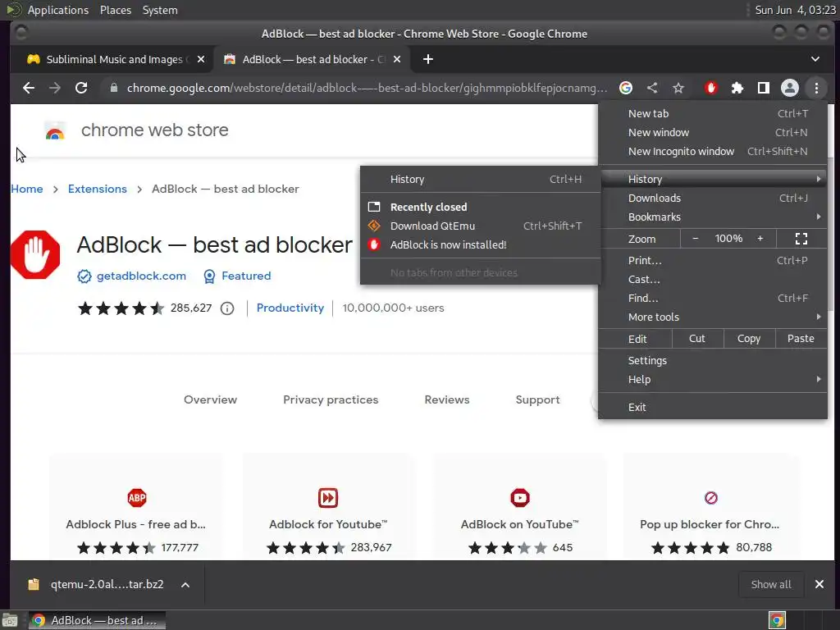The image size is (840, 630).
Task: Choose Print… from the menu
Action: pos(713,260)
